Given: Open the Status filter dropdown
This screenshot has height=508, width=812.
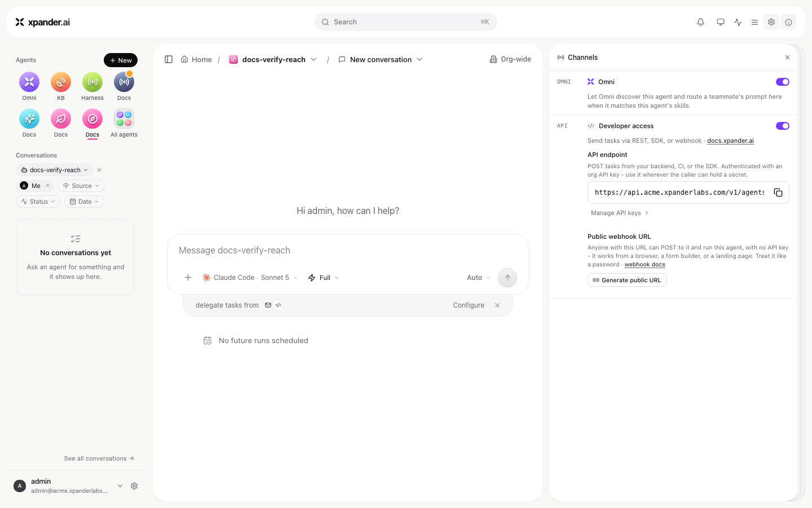Looking at the screenshot, I should click(38, 202).
